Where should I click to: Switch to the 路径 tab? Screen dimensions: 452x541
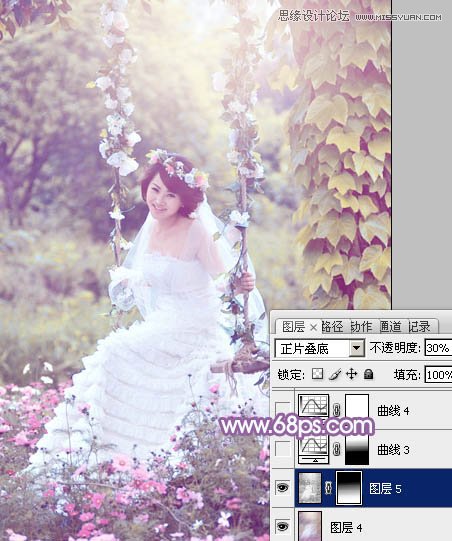pos(332,327)
